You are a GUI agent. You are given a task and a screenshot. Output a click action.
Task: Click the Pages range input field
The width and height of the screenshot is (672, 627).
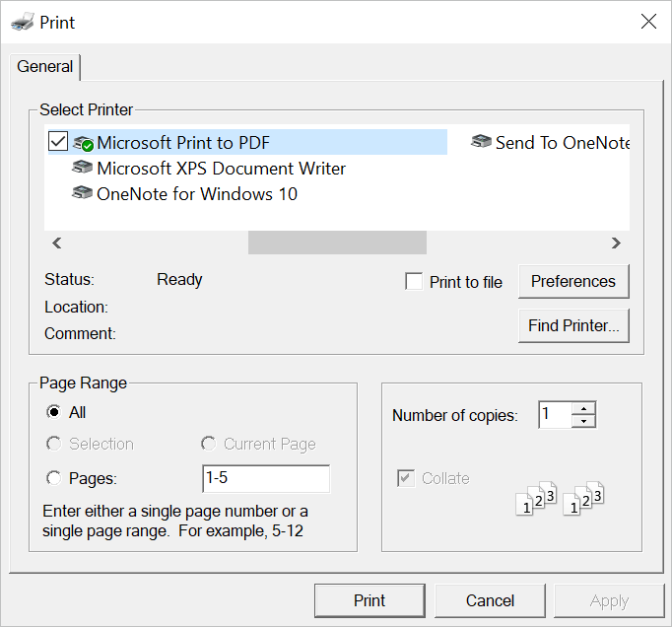(x=266, y=478)
